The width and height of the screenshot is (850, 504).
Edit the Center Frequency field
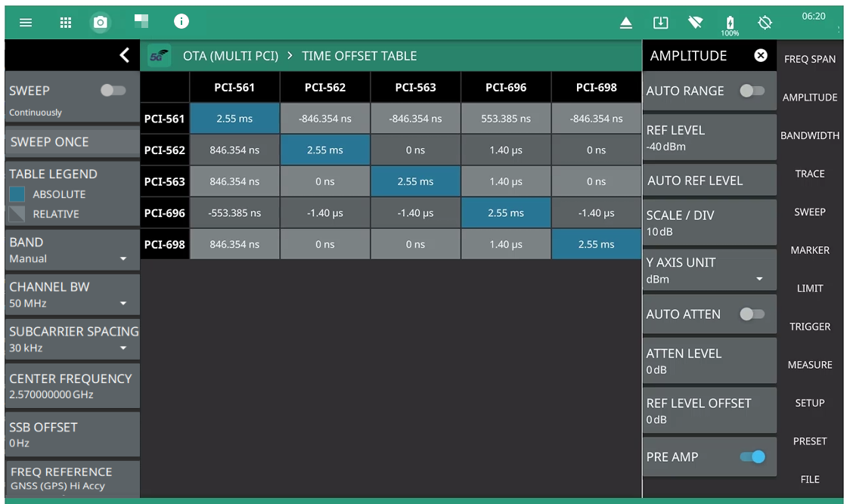(x=72, y=386)
